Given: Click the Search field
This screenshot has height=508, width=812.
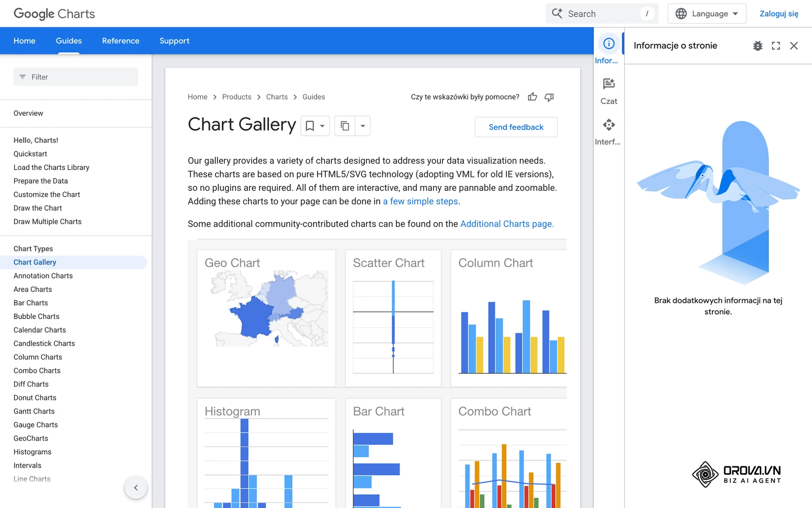Looking at the screenshot, I should click(x=602, y=14).
